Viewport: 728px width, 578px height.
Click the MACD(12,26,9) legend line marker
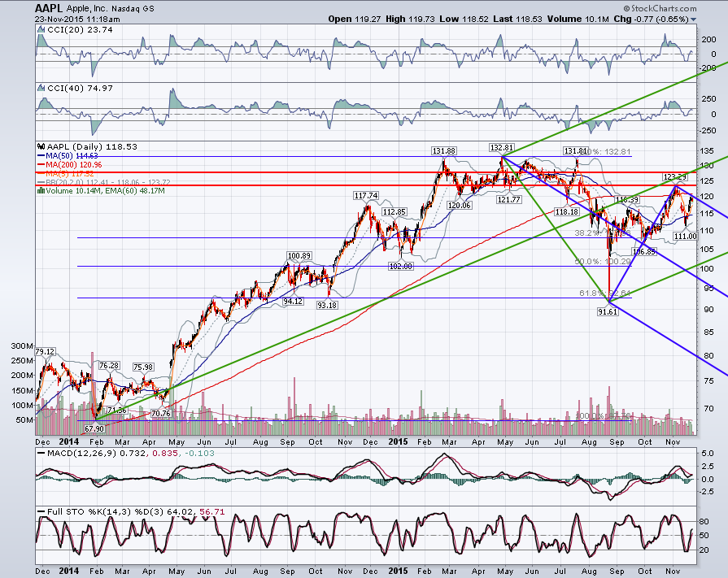[41, 454]
